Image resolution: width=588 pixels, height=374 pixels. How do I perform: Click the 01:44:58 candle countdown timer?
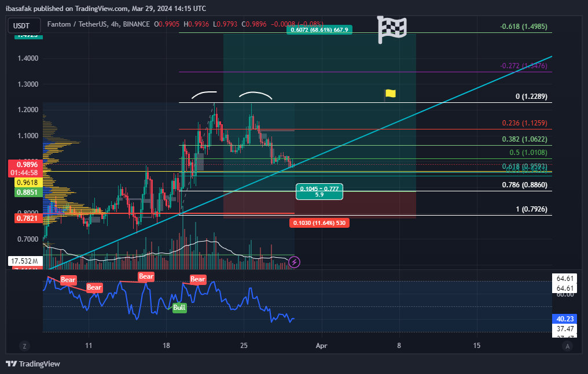click(x=24, y=173)
